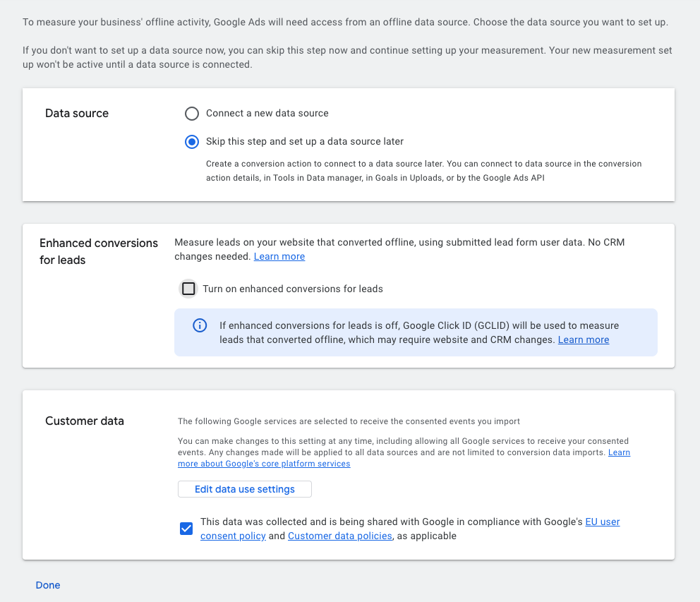The width and height of the screenshot is (700, 602).
Task: Click the "Enhanced conversions for leads" heading
Action: (x=99, y=251)
